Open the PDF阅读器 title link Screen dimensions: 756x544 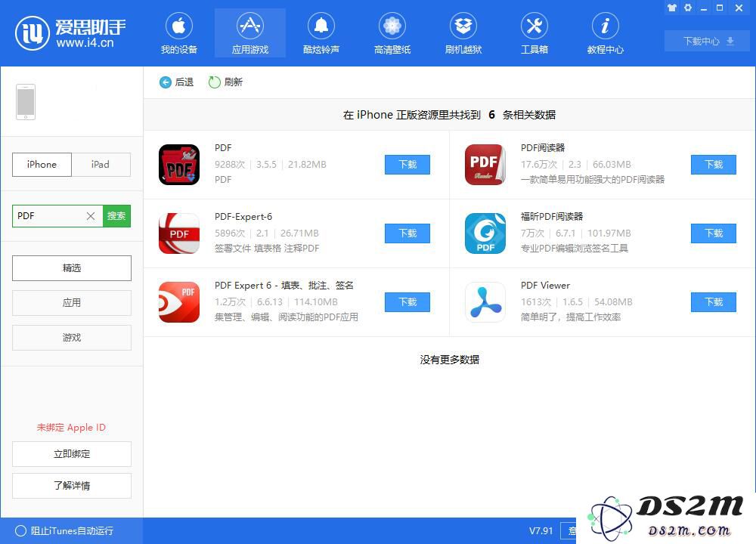[x=543, y=147]
